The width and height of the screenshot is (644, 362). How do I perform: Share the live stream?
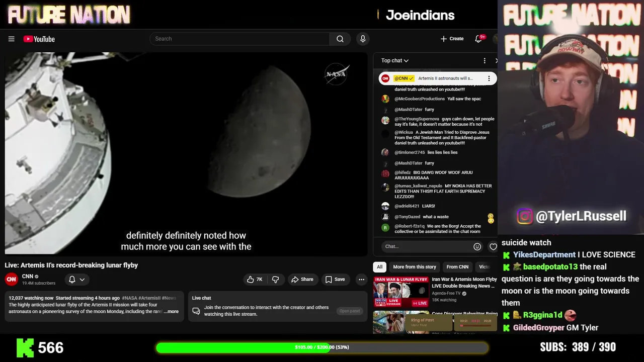[x=302, y=280]
